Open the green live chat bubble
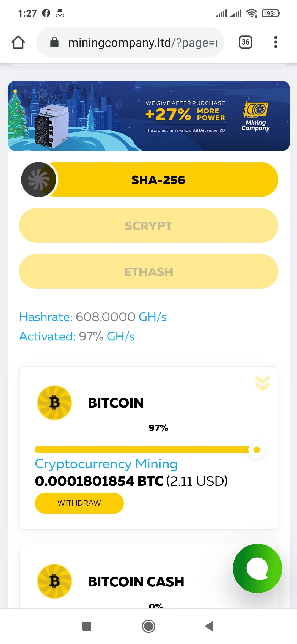Image resolution: width=297 pixels, height=644 pixels. coord(257,568)
